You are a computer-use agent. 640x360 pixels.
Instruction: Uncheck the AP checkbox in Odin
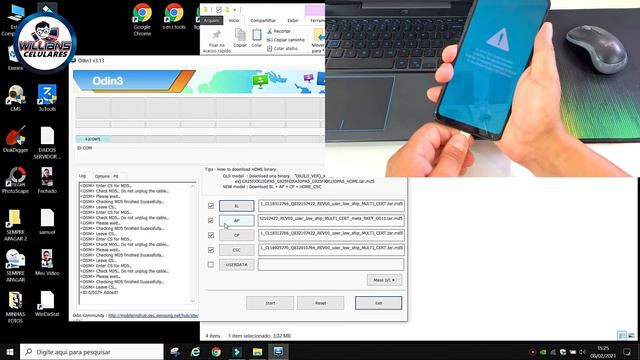tap(211, 220)
